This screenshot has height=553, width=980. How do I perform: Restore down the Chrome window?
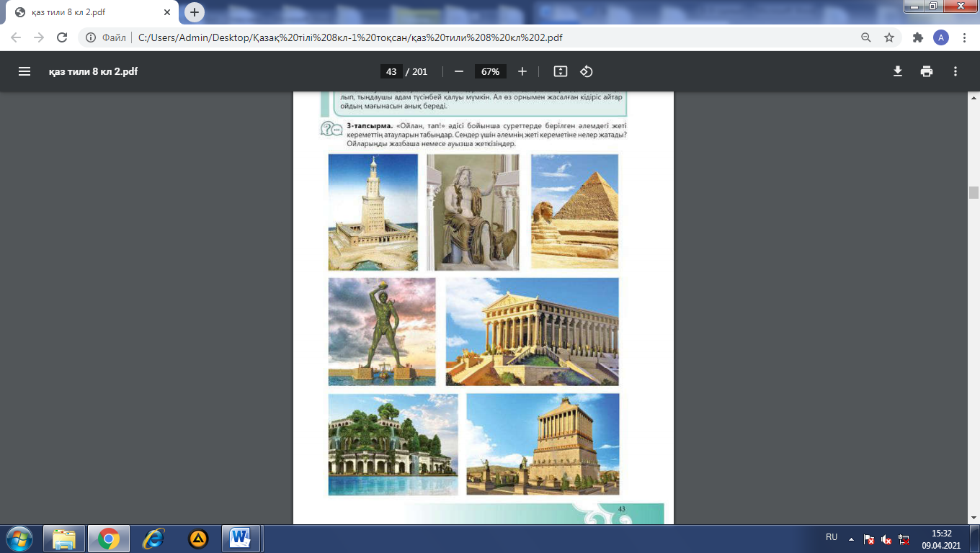point(932,6)
